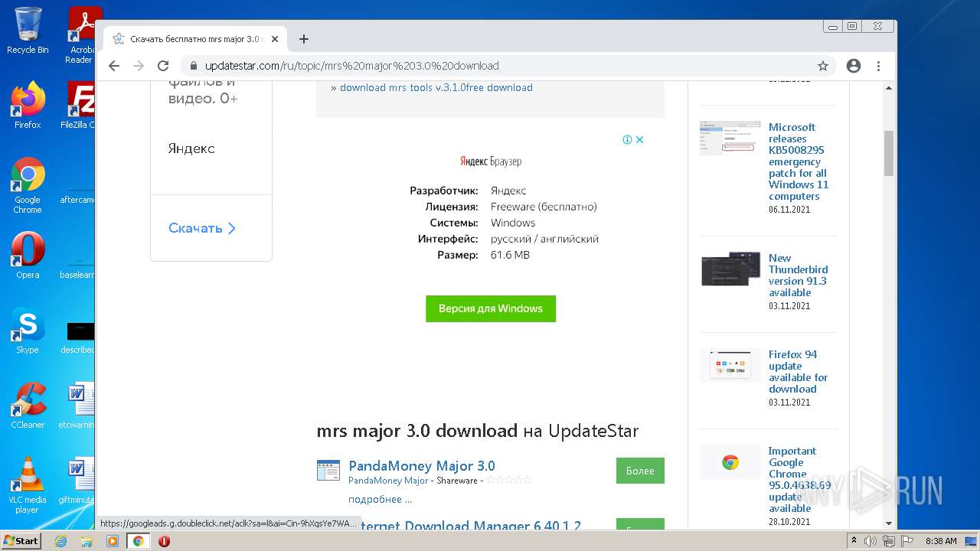Select the 'Скачать бесплатно mrs major 3.0' tab
Screen dimensions: 980x551
pos(194,39)
